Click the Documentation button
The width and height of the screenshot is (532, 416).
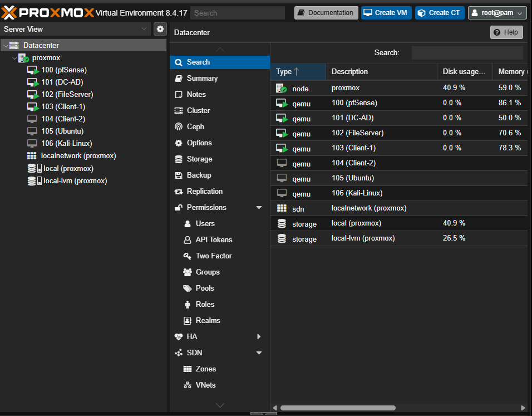[x=326, y=13]
